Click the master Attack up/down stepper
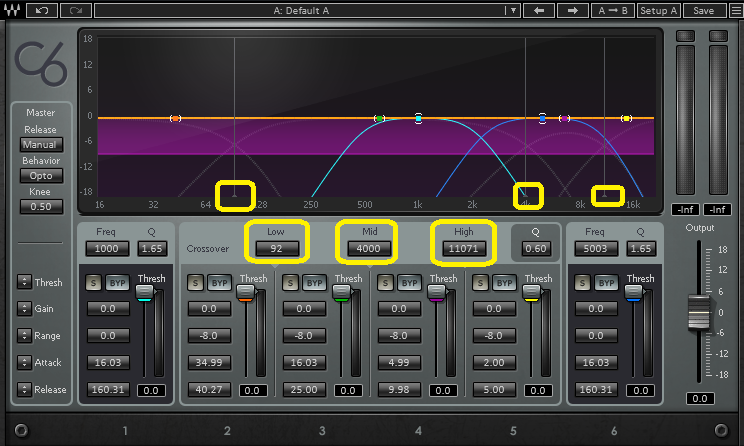 [x=23, y=363]
